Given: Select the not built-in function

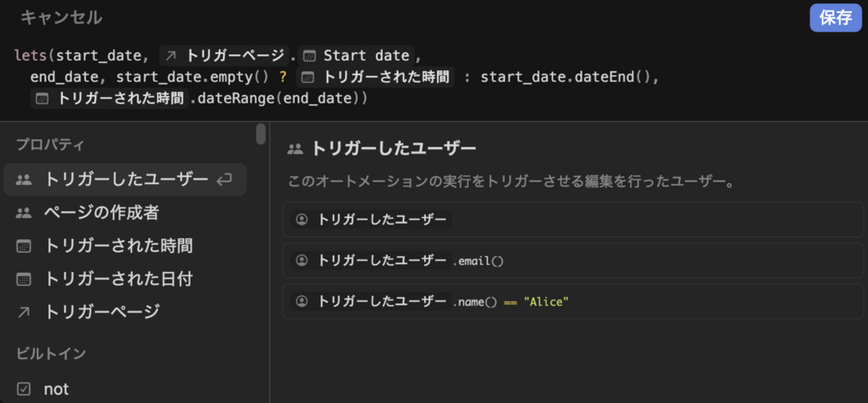Looking at the screenshot, I should 125,389.
